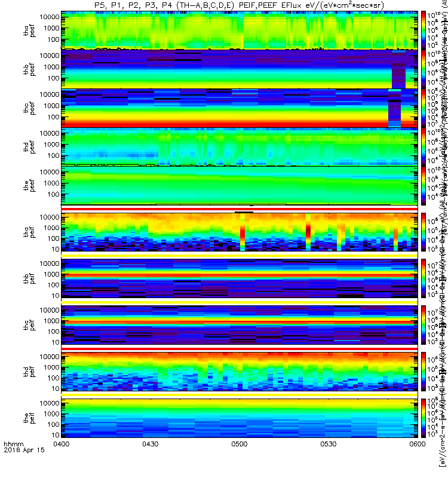
Task: Click the 10 tick label on tha peif
Action: (55, 249)
